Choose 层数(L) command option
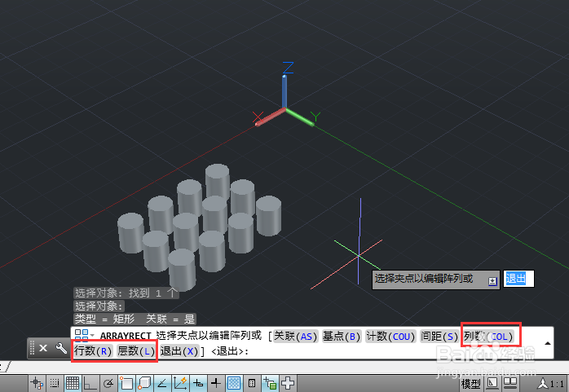569x392 pixels. [x=136, y=350]
